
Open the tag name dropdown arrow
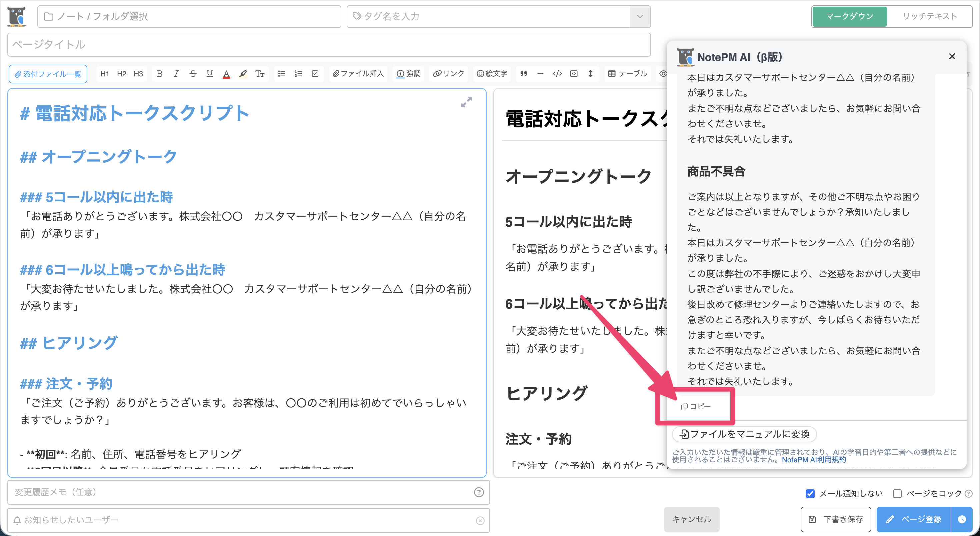640,16
